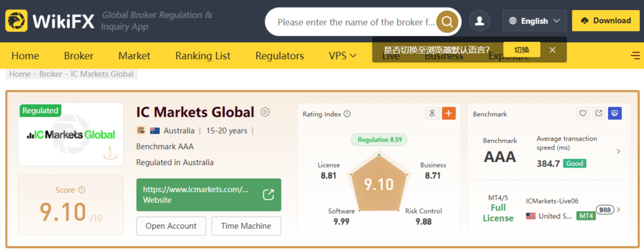Click the Open Account button
Screen dimensions: 644x252
coord(171,226)
